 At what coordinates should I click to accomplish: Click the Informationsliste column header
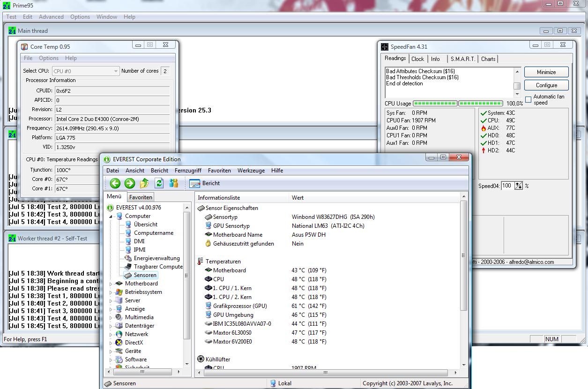click(x=242, y=198)
